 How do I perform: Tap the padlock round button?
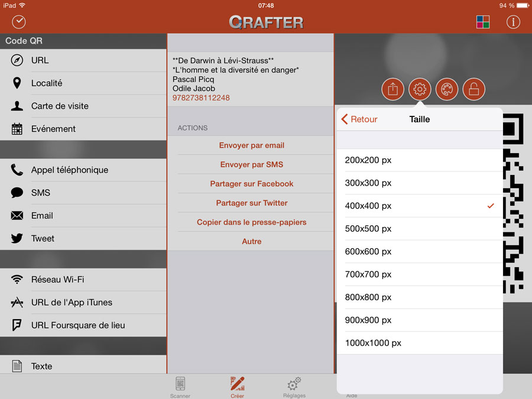click(473, 89)
